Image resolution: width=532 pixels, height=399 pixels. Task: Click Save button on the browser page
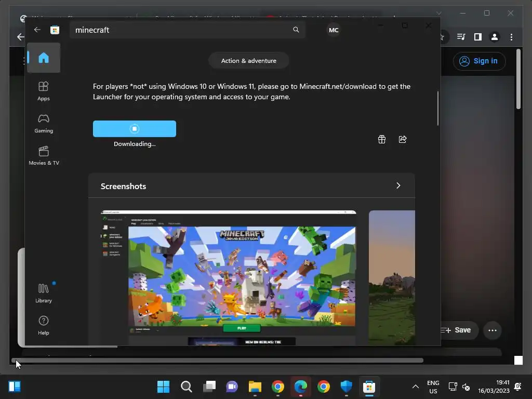pyautogui.click(x=459, y=330)
